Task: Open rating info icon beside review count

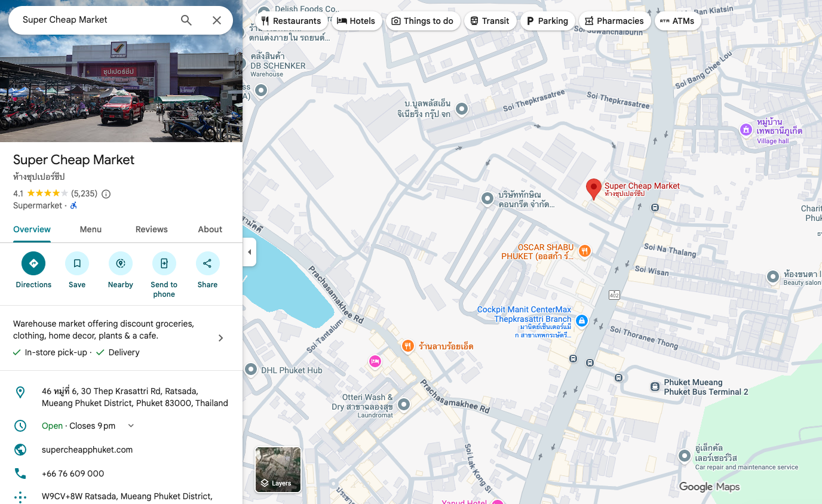Action: (106, 193)
